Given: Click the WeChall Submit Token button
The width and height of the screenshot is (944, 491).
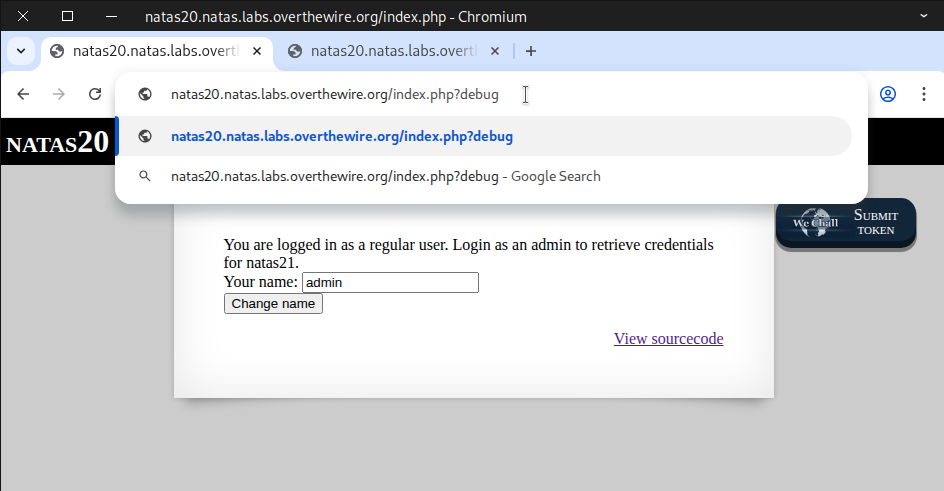Looking at the screenshot, I should tap(846, 223).
